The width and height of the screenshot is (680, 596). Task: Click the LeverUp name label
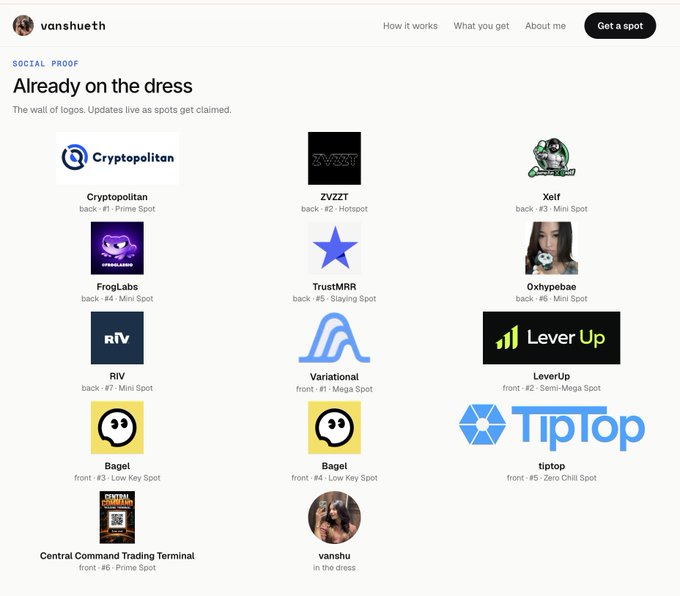(x=552, y=376)
